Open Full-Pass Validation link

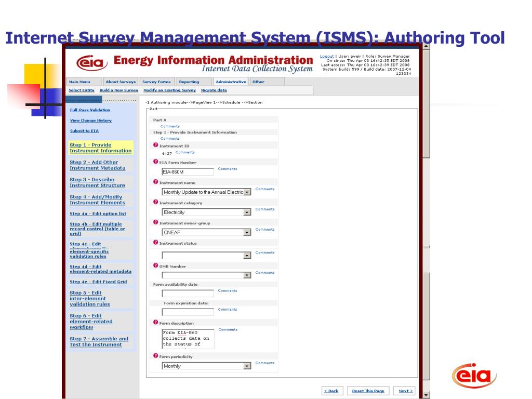pyautogui.click(x=90, y=110)
